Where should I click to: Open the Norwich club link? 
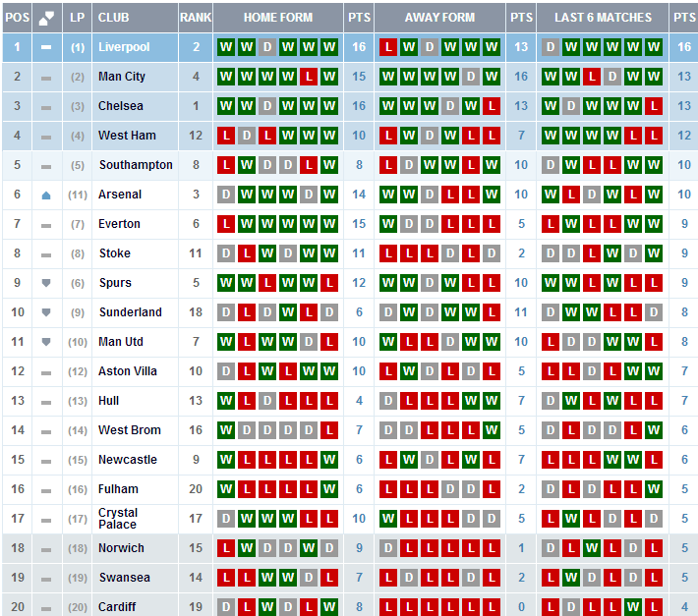click(121, 548)
